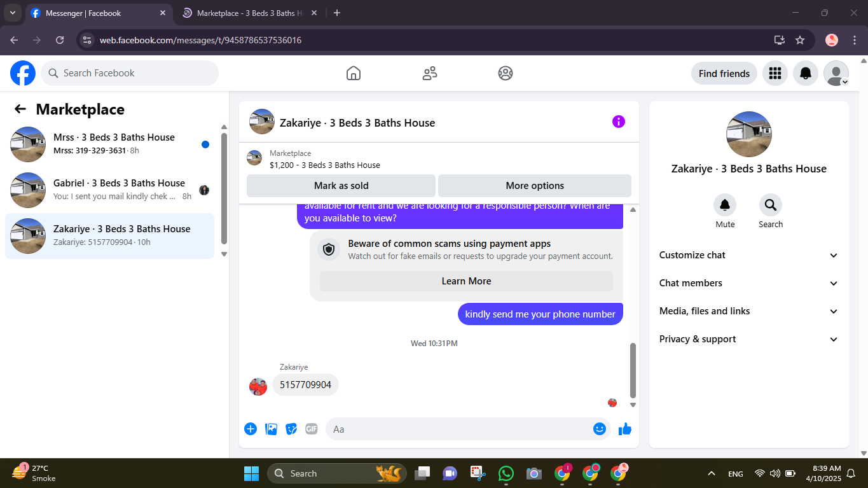Click the Windows taskbar Search box

point(337,473)
